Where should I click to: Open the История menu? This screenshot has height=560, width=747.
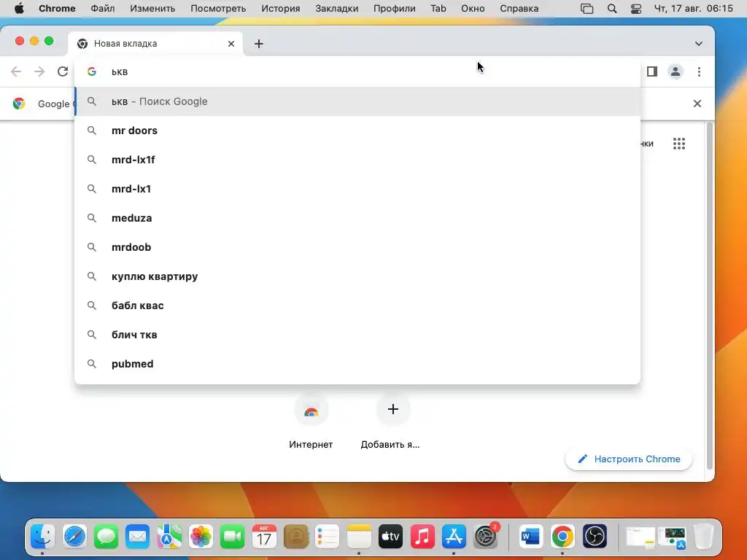coord(281,9)
